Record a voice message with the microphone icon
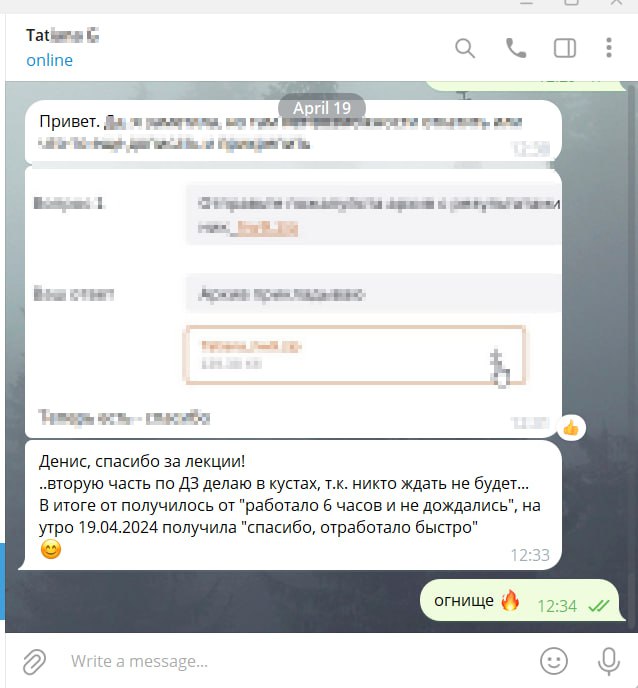 [x=609, y=661]
